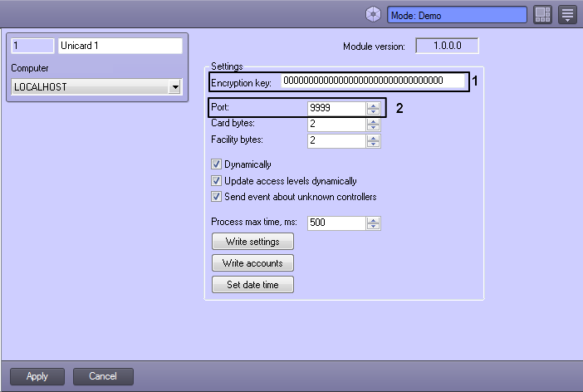Click the Facility bytes value field
583x392 pixels.
pyautogui.click(x=336, y=140)
